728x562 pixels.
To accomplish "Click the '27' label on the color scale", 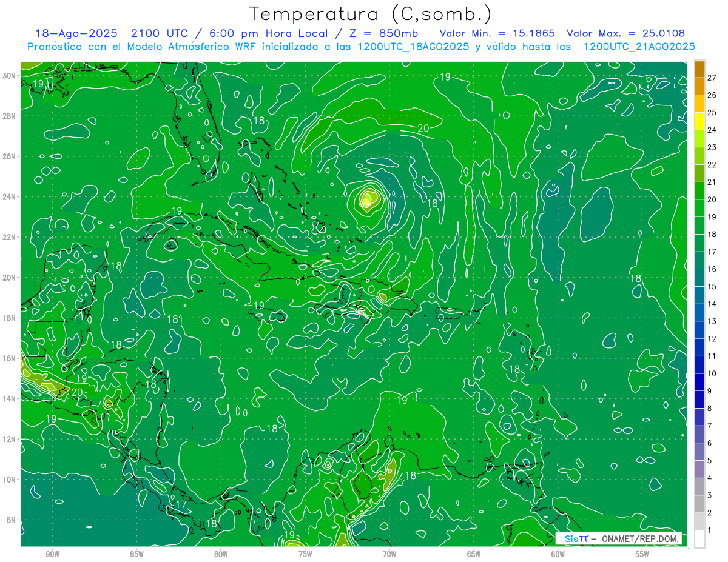I will pyautogui.click(x=712, y=78).
